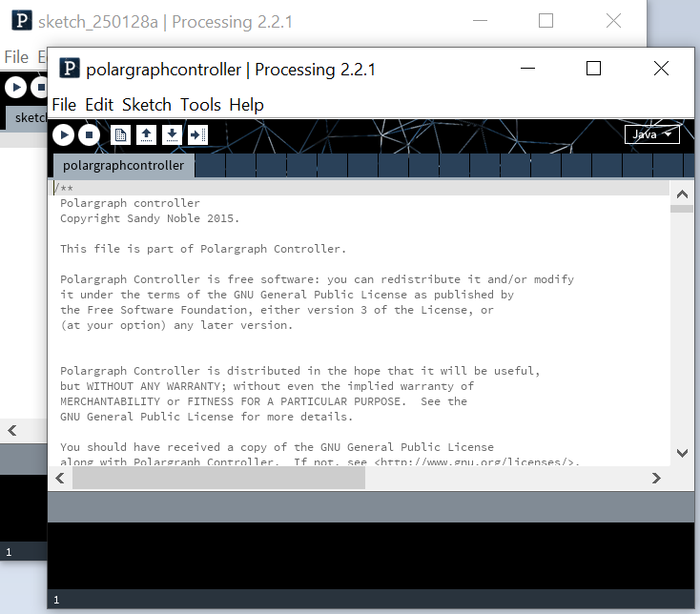Run the polargraphcontroller sketch
The image size is (700, 614).
tap(63, 134)
